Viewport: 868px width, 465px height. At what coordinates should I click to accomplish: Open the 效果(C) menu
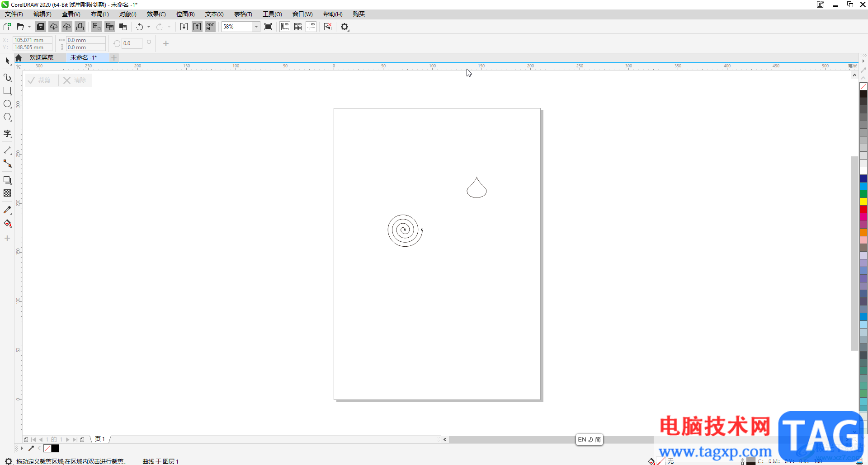click(156, 14)
